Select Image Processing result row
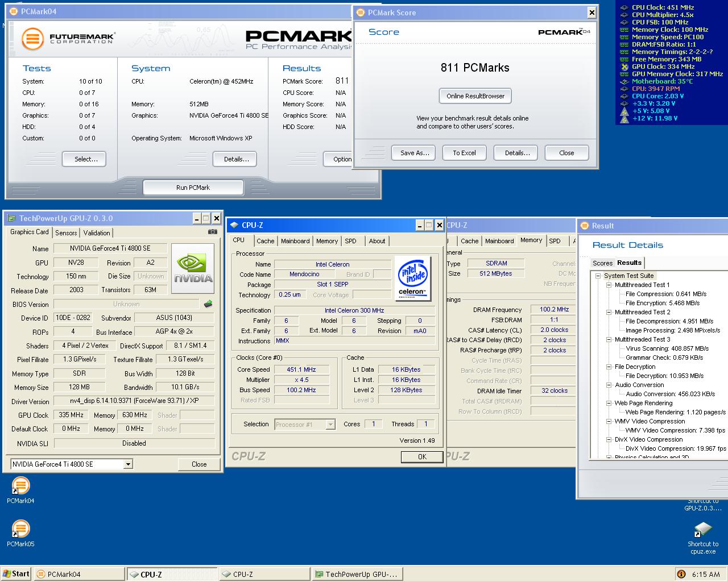 673,330
